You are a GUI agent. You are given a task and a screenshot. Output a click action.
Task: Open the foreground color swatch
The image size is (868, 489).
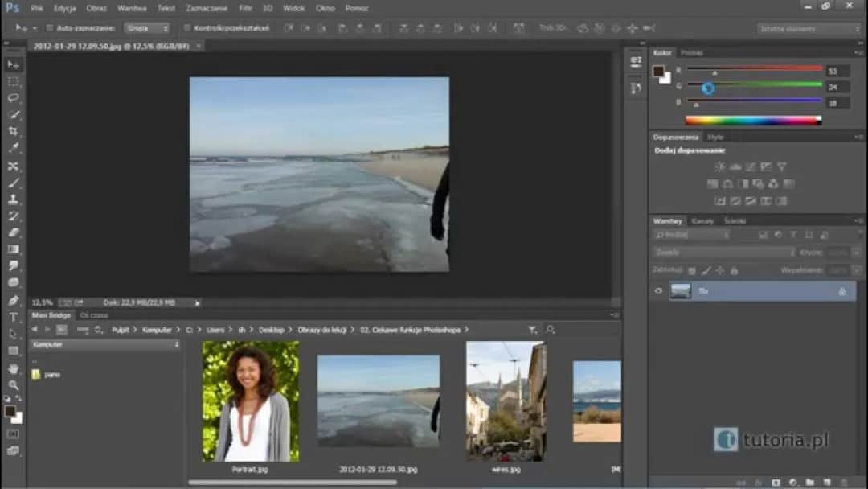10,412
